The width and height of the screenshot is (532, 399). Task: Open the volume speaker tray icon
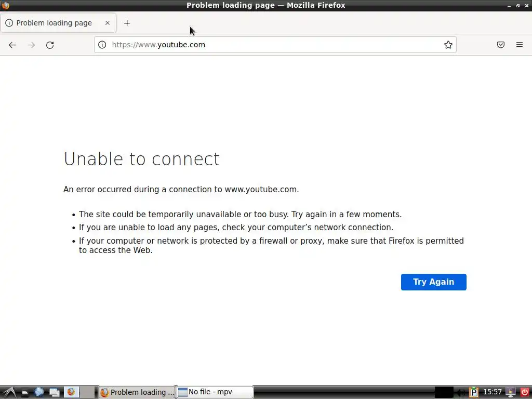coord(461,393)
